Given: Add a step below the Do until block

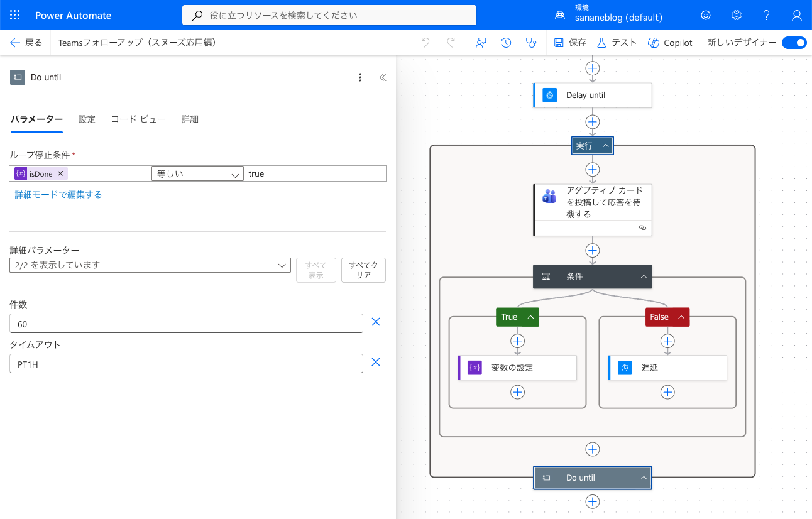Looking at the screenshot, I should pos(593,501).
